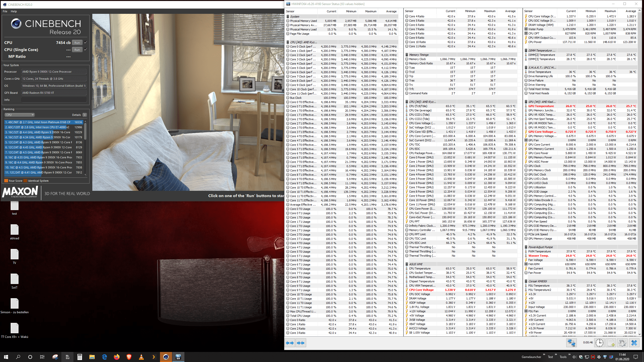
Task: Run the Cinebench CPU benchmark
Action: pos(77,43)
